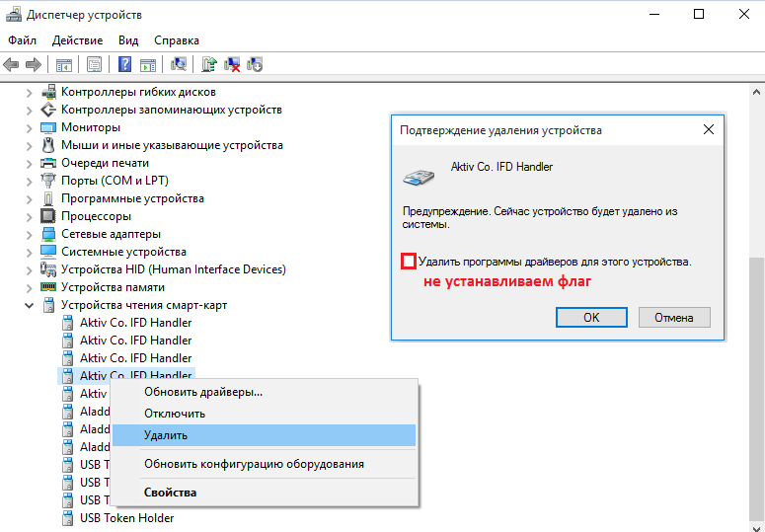Tick the delete driver software checkbox
765x532 pixels.
[x=408, y=262]
